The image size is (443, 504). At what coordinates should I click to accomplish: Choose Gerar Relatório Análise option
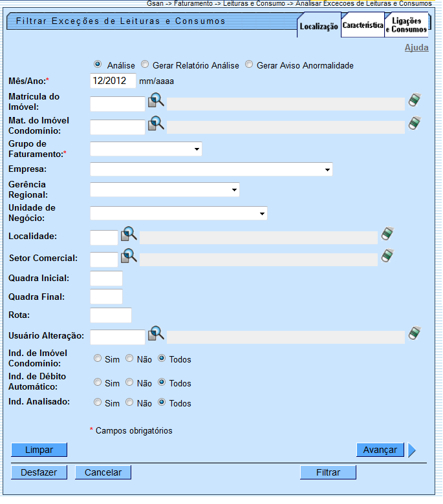pyautogui.click(x=145, y=64)
